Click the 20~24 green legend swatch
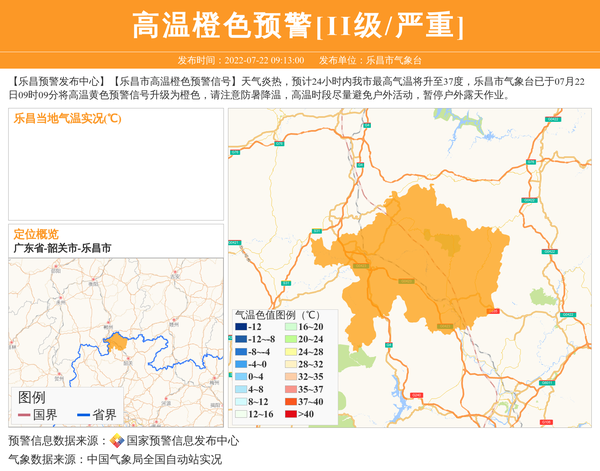600x471 pixels. 291,339
